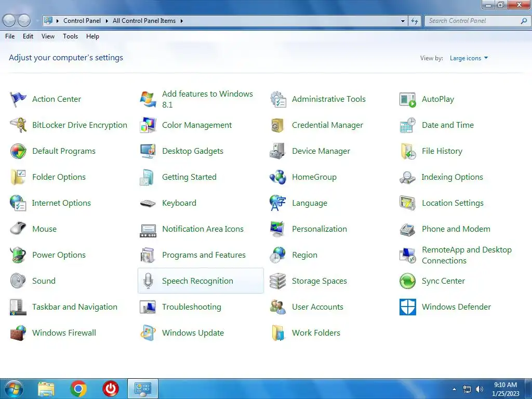This screenshot has width=532, height=399.
Task: Click the All Control Panel Items breadcrumb
Action: [144, 21]
